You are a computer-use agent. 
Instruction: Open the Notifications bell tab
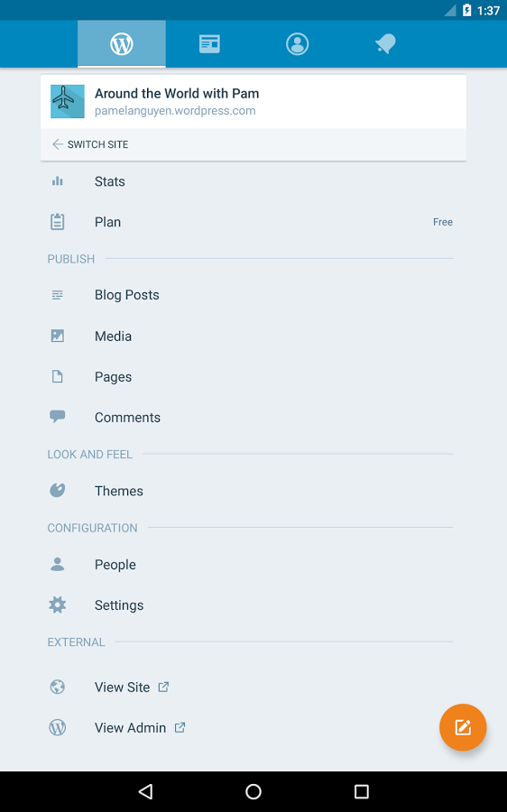385,44
